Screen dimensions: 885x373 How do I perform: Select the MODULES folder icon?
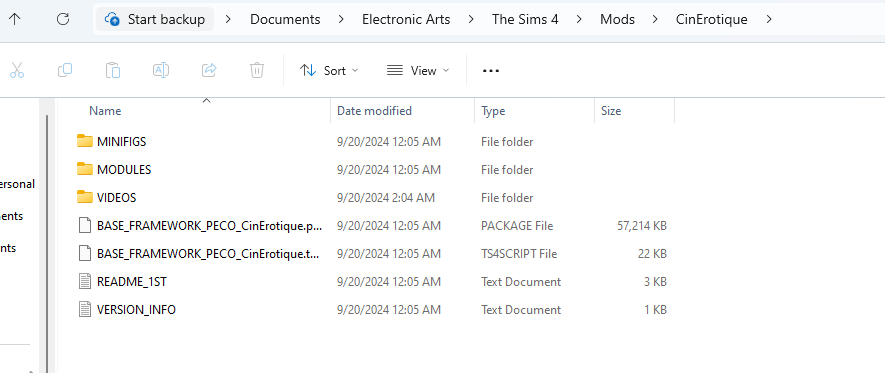tap(85, 169)
